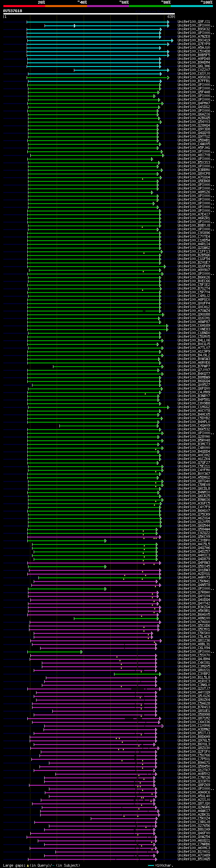Select label UniRef100_B3RRM0
The image size is (216, 868).
pyautogui.click(x=194, y=170)
